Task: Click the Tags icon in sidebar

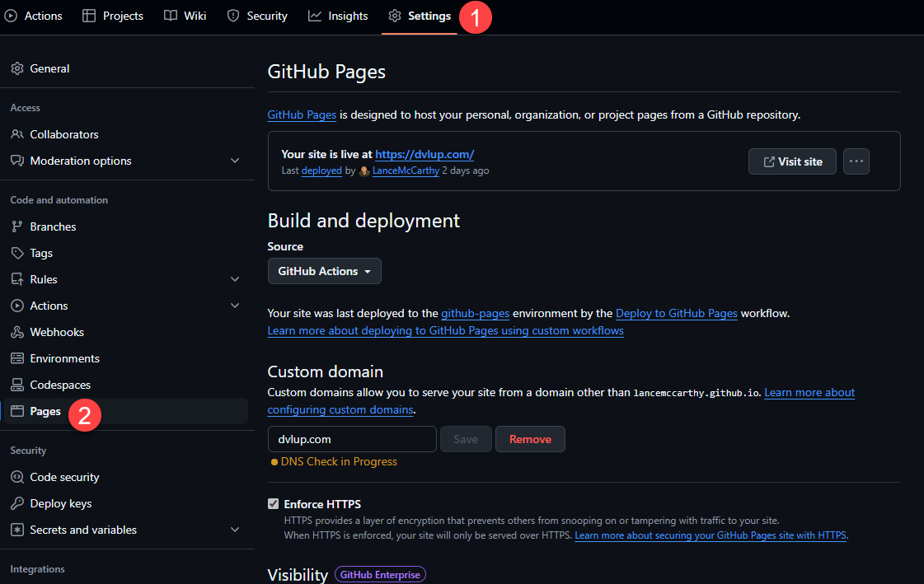Action: pyautogui.click(x=16, y=253)
